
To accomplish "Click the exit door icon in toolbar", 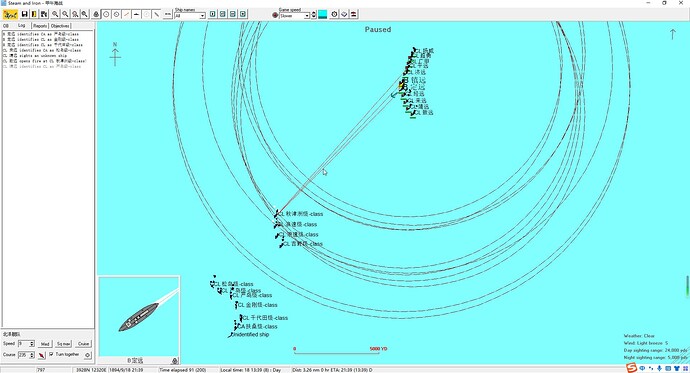I will point(34,15).
